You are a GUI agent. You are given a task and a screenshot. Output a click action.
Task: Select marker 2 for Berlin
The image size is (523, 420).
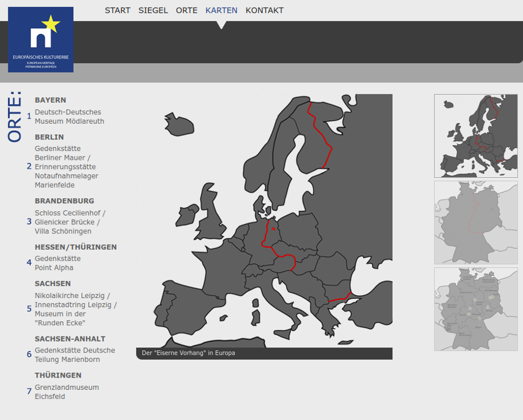coord(28,166)
